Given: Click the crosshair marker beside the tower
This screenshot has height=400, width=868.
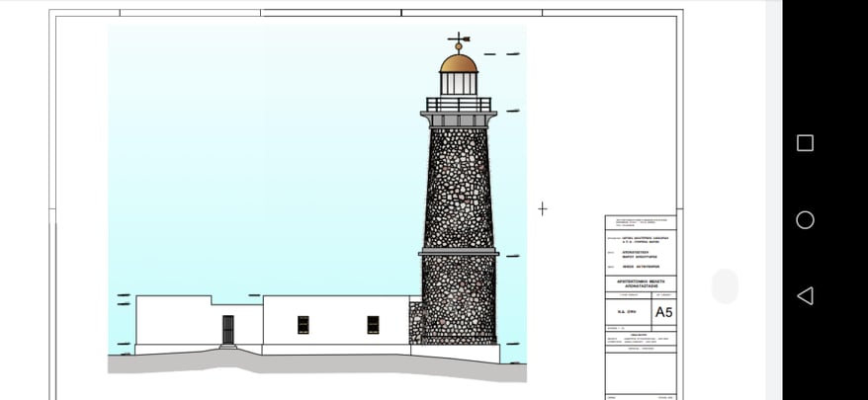Looking at the screenshot, I should coord(542,208).
